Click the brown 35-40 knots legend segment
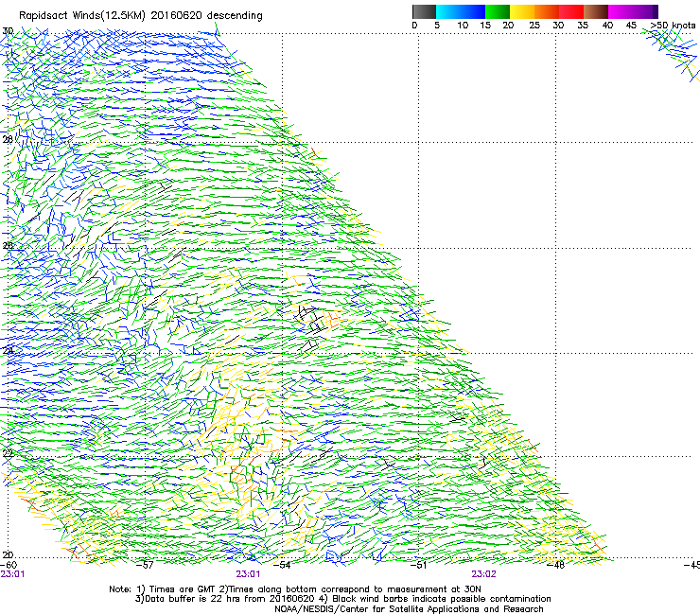The width and height of the screenshot is (700, 615). click(x=596, y=11)
